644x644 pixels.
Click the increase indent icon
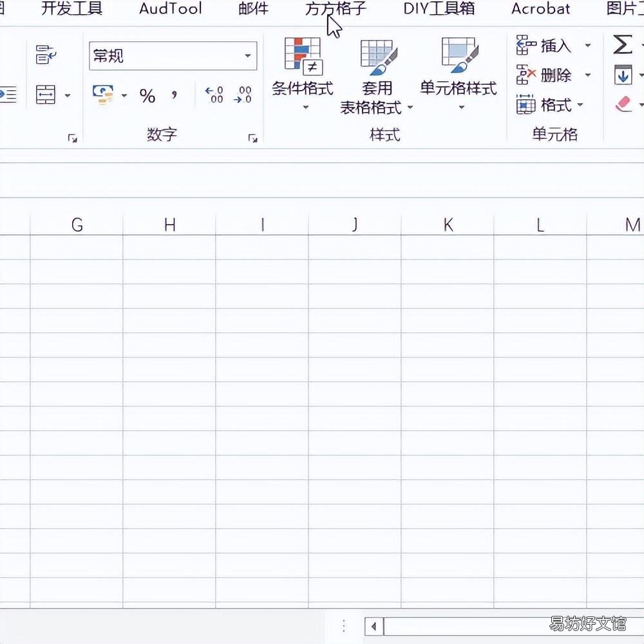8,95
